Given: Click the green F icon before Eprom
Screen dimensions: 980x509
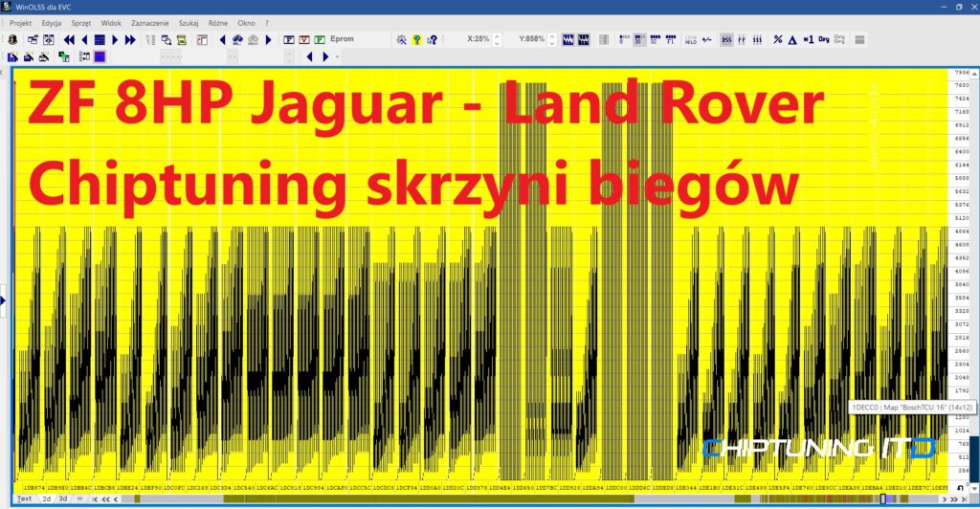Looking at the screenshot, I should pyautogui.click(x=320, y=39).
